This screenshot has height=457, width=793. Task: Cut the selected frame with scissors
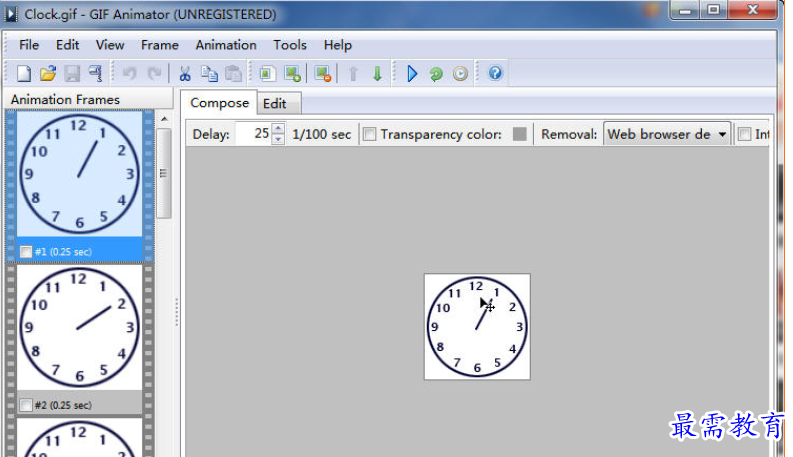(x=185, y=74)
